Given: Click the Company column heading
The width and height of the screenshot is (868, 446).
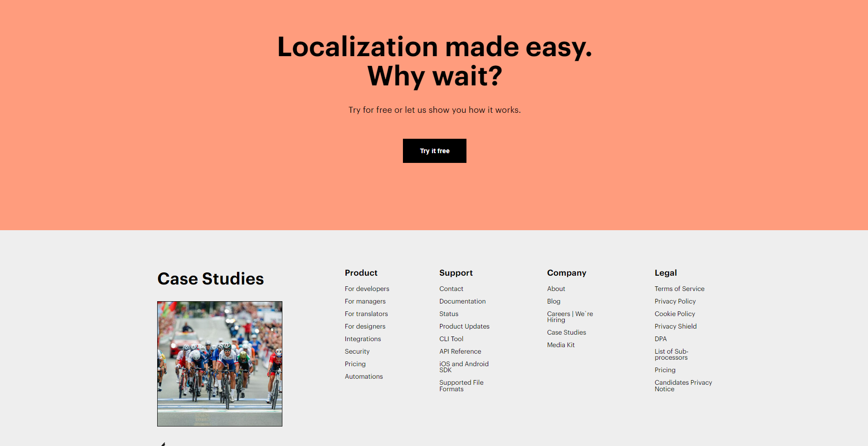Looking at the screenshot, I should click(x=567, y=273).
